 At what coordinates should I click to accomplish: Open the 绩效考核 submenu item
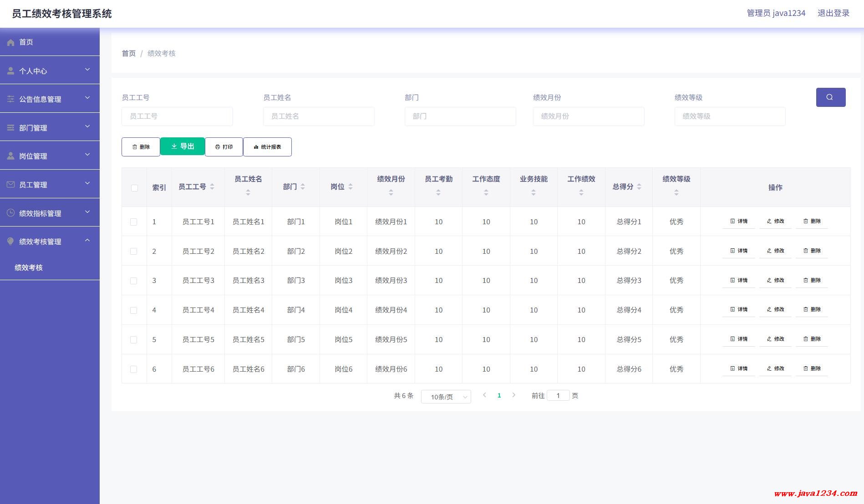tap(29, 267)
